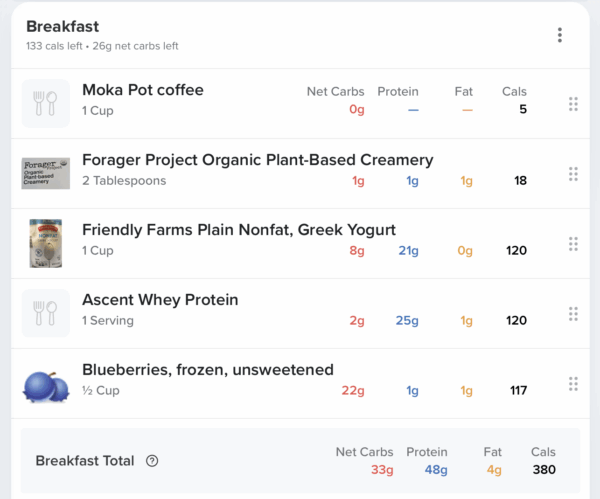Click the Ascent Whey Protein drag handle
Viewport: 600px width, 499px height.
coord(573,314)
